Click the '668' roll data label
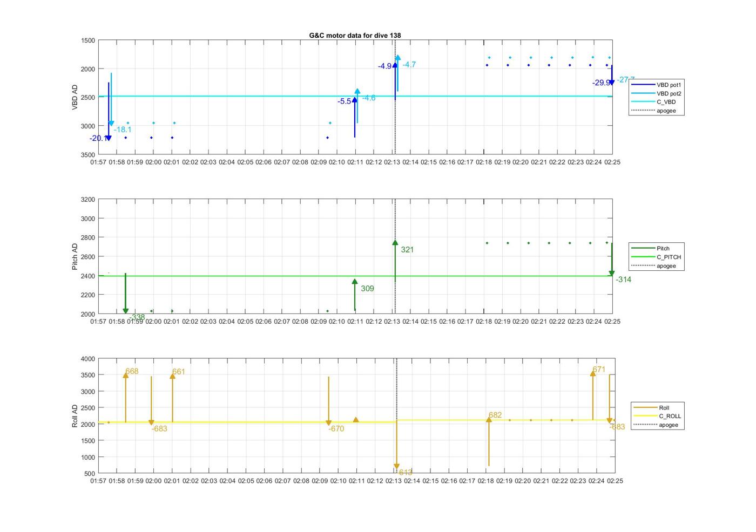Image resolution: width=756 pixels, height=532 pixels. tap(132, 372)
